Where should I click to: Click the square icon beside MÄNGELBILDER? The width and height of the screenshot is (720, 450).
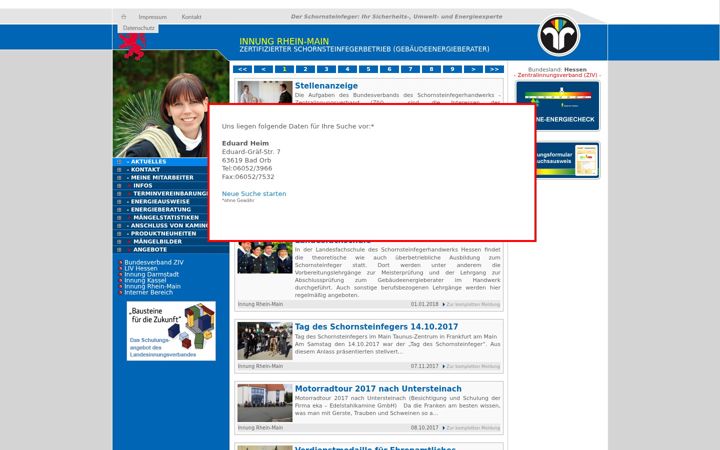[x=119, y=242]
